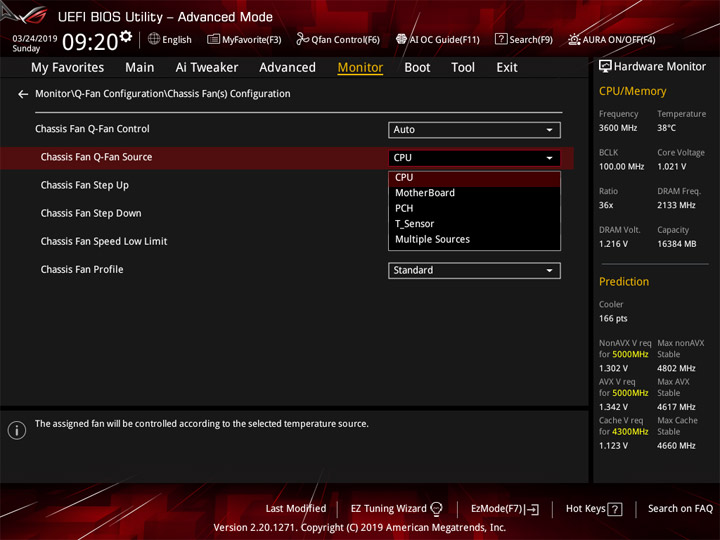Open Chassis Fan Profile Standard dropdown
Screen dimensions: 720x540
coord(474,270)
